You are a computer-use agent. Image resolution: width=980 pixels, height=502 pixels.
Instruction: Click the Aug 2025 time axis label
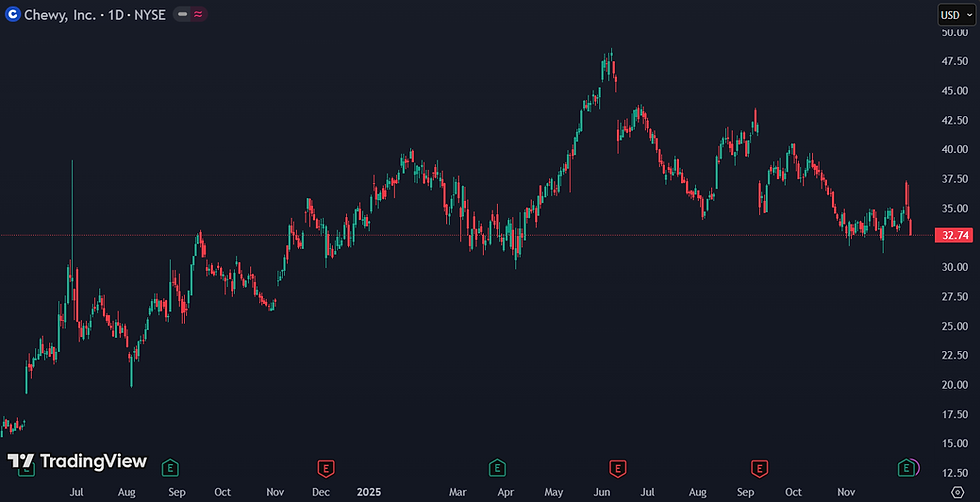(698, 492)
